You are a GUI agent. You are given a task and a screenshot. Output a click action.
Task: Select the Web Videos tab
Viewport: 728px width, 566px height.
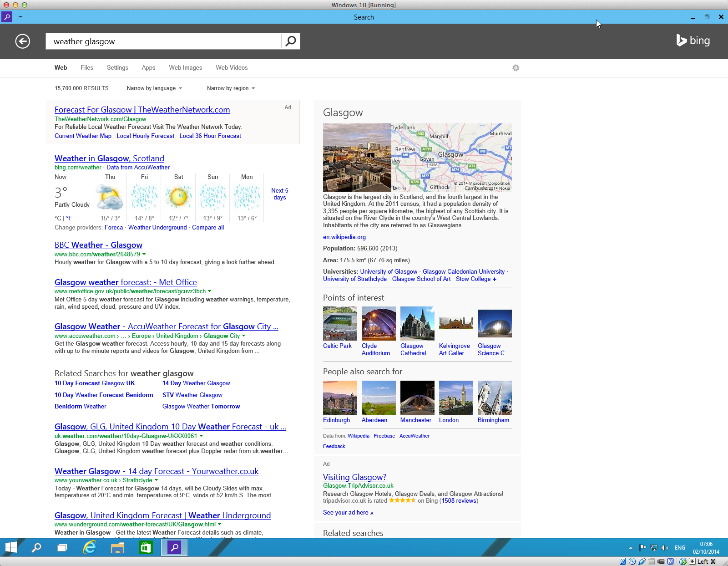[232, 68]
